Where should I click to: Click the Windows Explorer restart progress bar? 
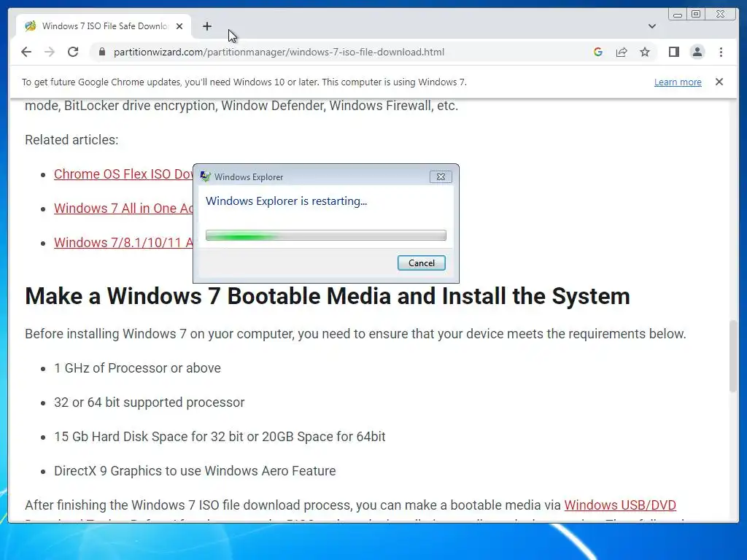pyautogui.click(x=326, y=236)
